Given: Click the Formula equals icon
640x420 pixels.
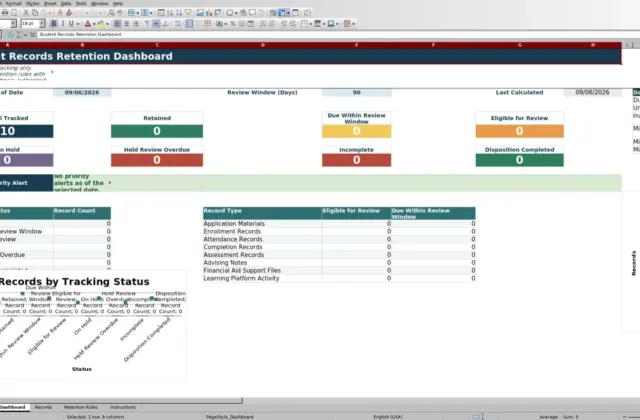Looking at the screenshot, I should point(32,35).
